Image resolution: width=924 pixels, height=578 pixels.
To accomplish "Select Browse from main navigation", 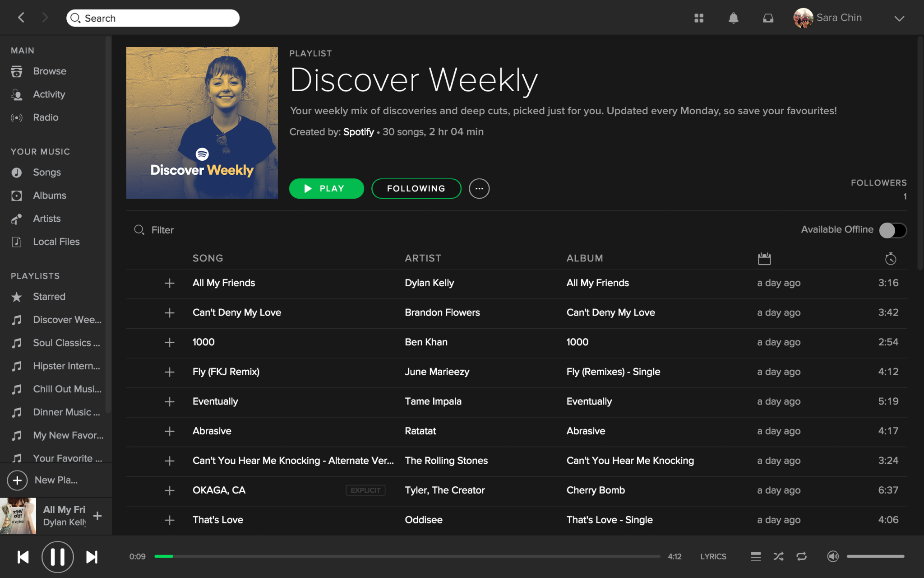I will click(x=51, y=70).
